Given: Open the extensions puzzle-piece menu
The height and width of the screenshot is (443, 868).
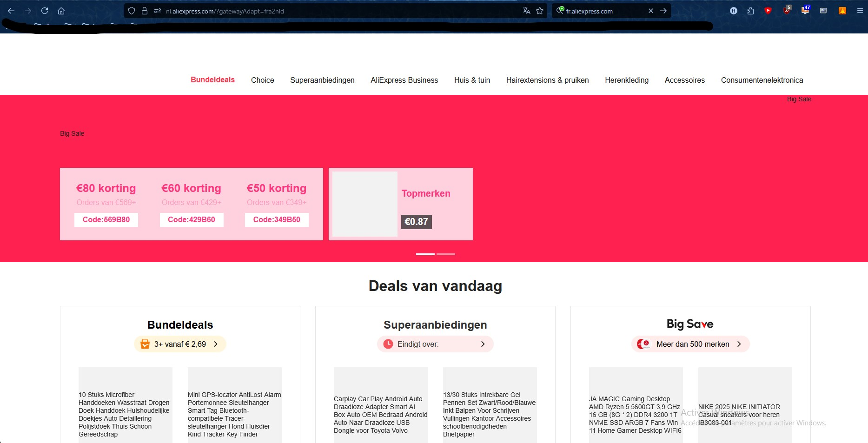Looking at the screenshot, I should click(750, 11).
